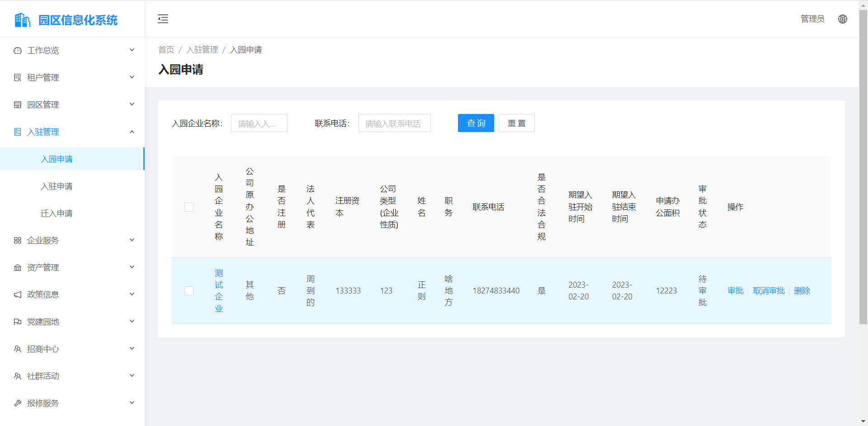Click the 重置 reset button
Screen dimensions: 868x426
tap(516, 123)
